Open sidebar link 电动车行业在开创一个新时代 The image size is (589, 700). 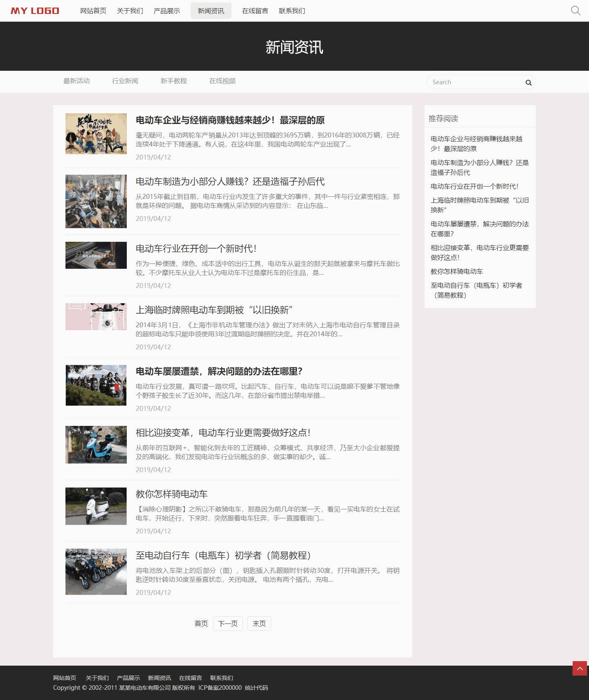[474, 187]
